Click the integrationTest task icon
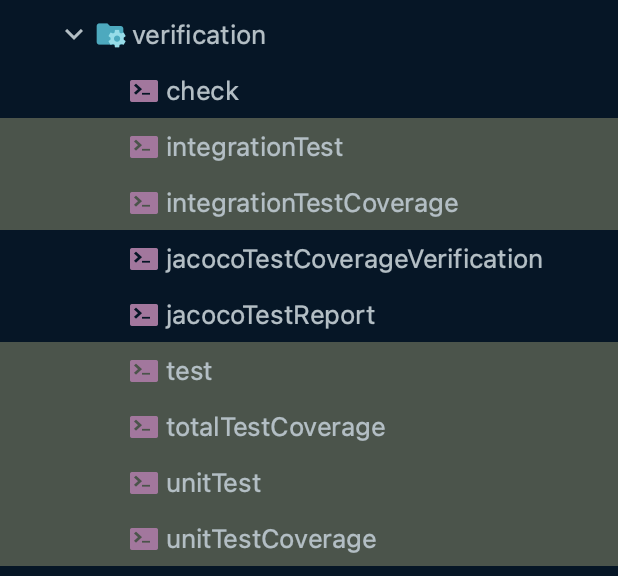The width and height of the screenshot is (618, 576). [144, 147]
